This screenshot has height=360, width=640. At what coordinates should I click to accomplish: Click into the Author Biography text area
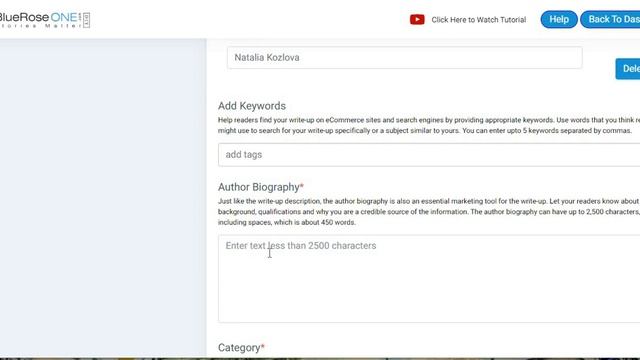click(x=429, y=279)
